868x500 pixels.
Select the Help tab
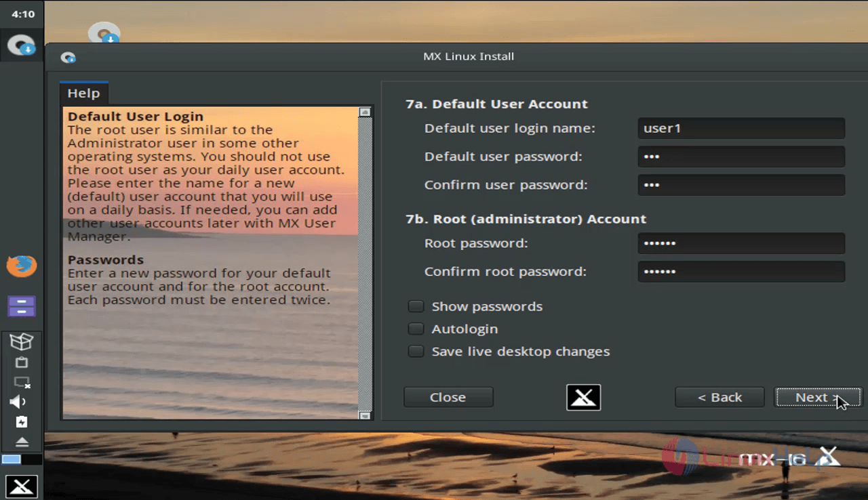pyautogui.click(x=83, y=93)
